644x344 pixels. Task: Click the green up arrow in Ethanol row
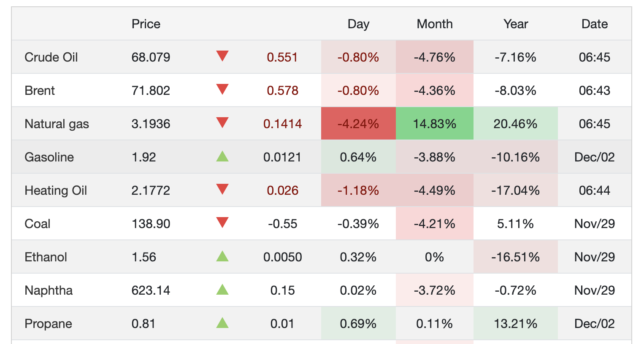click(x=222, y=256)
